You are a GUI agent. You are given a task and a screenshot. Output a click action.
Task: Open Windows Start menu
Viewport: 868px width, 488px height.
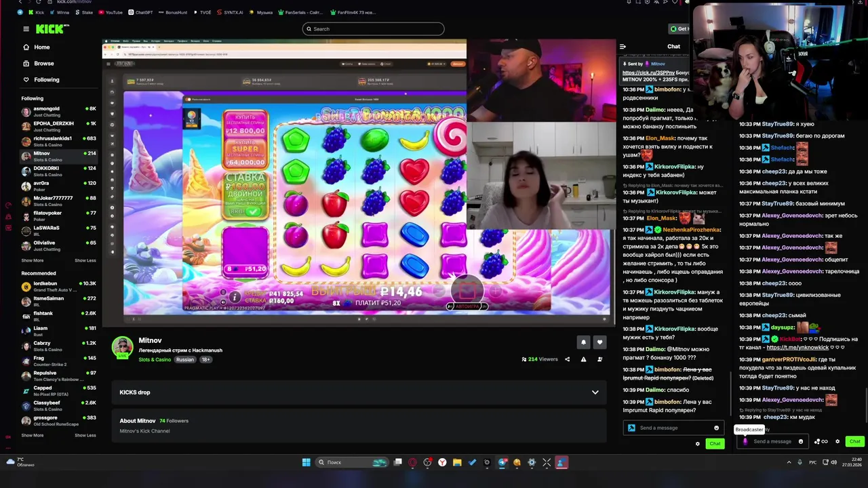306,462
